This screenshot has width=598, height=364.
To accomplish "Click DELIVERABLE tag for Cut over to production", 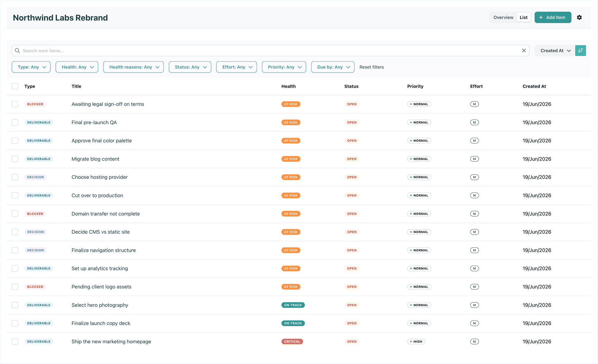I will pos(39,195).
